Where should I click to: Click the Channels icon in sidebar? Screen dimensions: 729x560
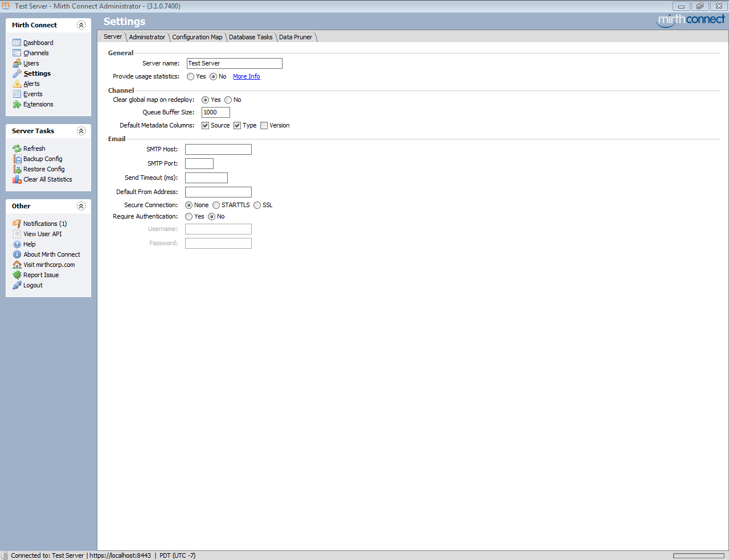(x=17, y=53)
